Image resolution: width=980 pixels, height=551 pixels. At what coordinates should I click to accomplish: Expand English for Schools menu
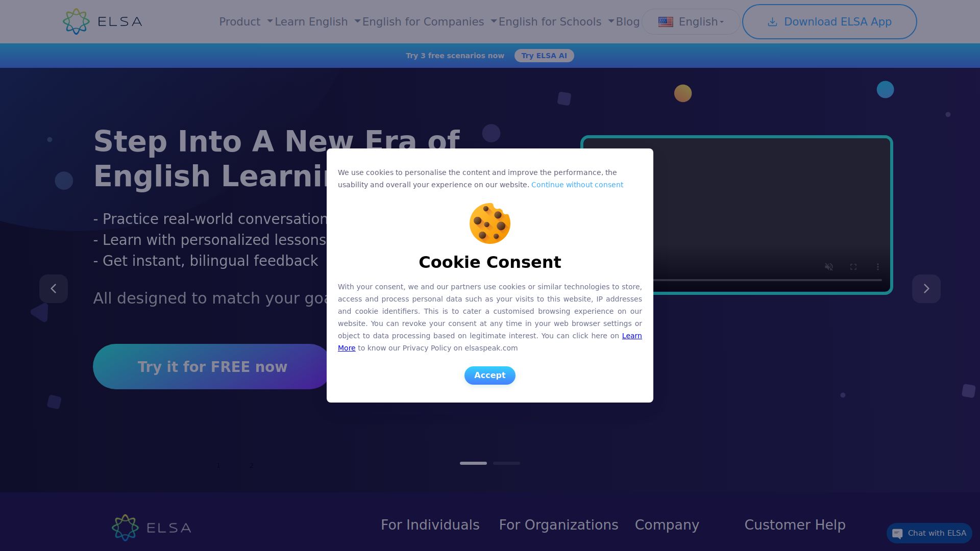556,22
